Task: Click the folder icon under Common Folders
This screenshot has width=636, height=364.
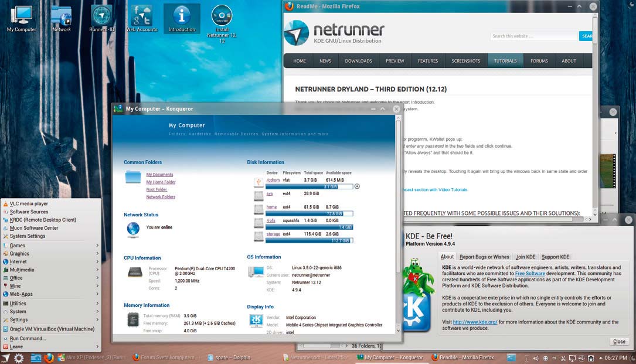Action: [133, 177]
